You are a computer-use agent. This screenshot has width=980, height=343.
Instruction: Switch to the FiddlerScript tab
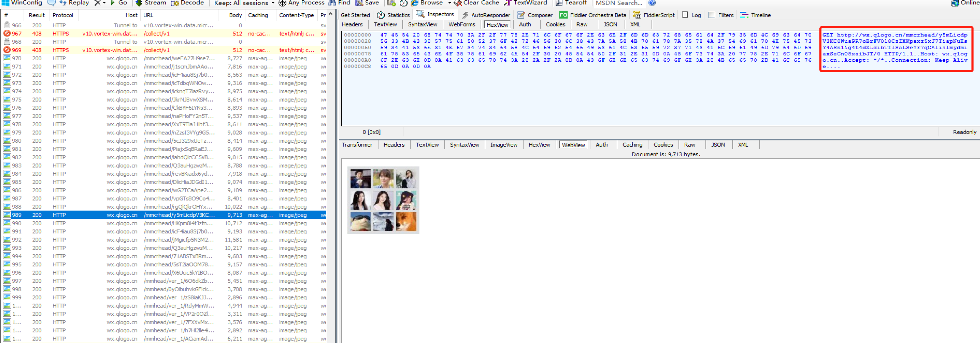pos(654,15)
